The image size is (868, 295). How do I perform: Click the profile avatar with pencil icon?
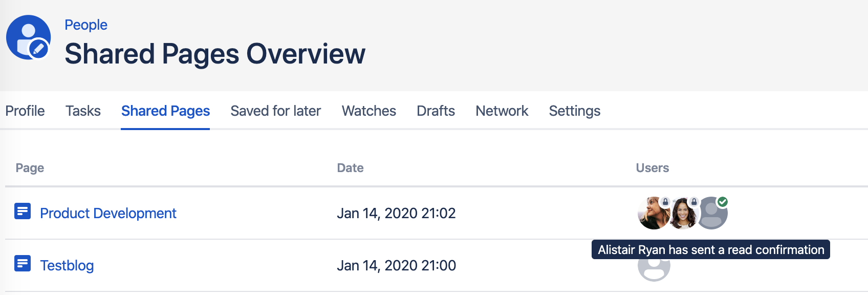coord(28,37)
